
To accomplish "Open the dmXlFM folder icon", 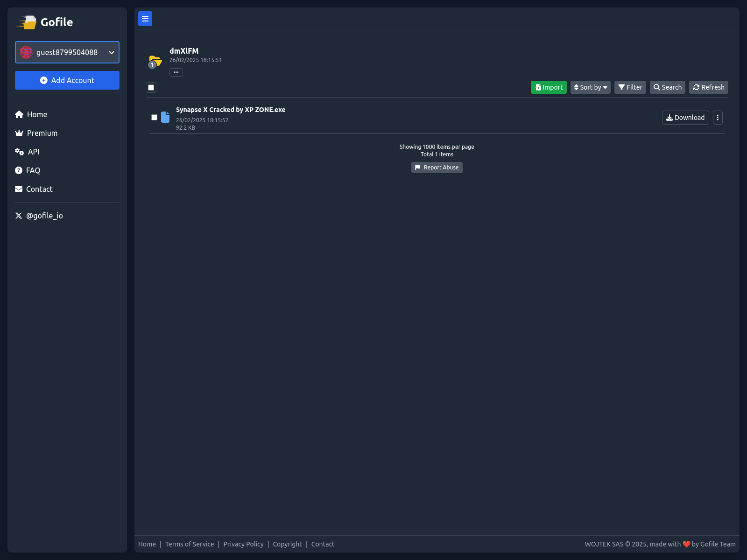I will (x=155, y=62).
